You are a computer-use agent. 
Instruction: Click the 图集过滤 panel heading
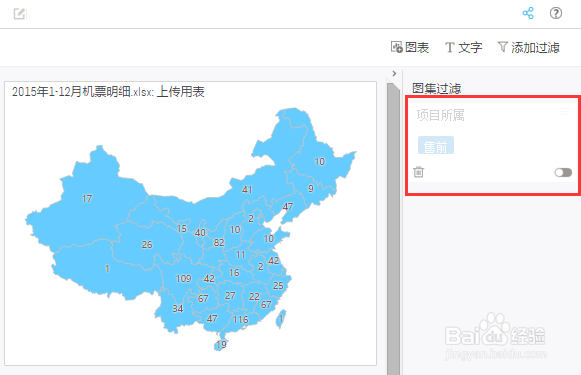click(436, 88)
